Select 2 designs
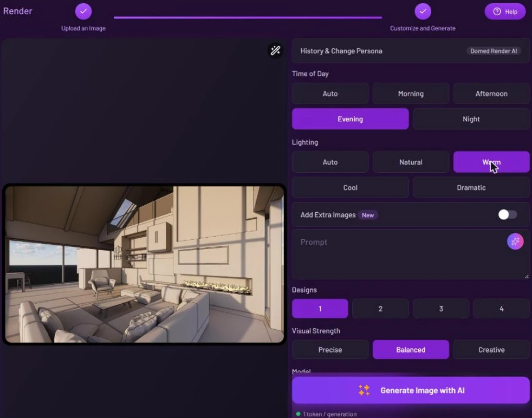The width and height of the screenshot is (532, 418). [x=380, y=309]
